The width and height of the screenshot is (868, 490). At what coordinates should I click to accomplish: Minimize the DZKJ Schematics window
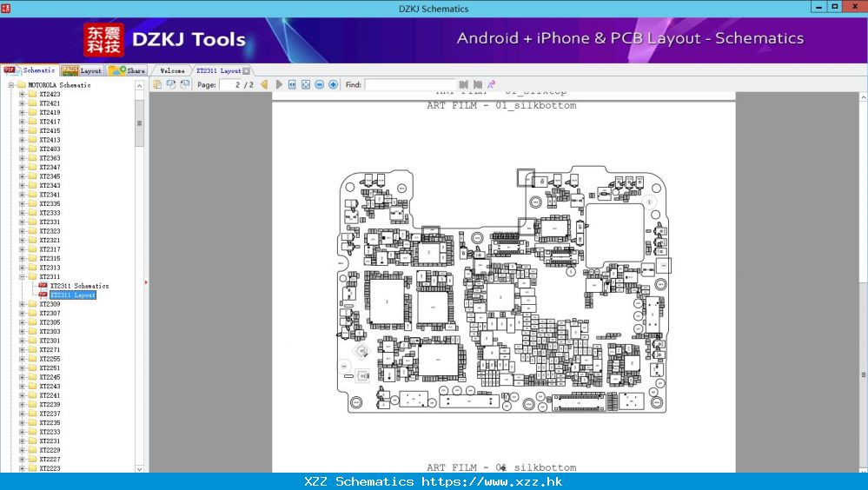click(x=819, y=6)
